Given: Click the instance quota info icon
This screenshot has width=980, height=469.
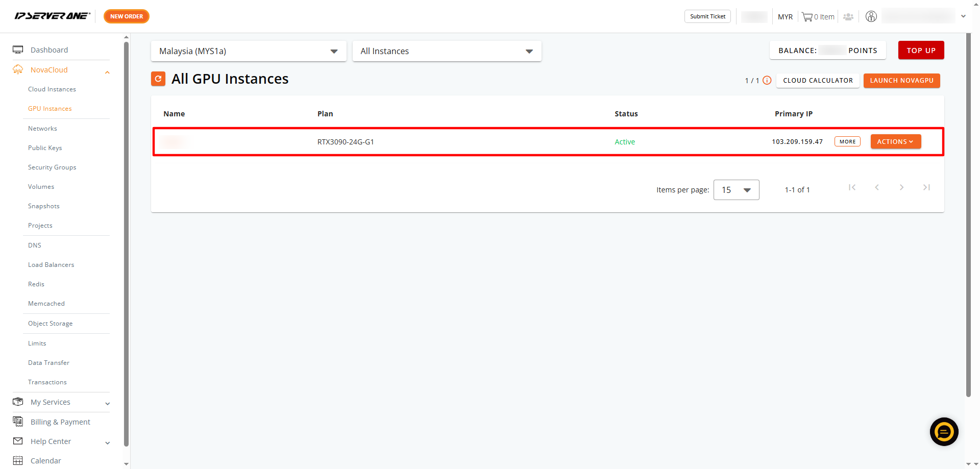Looking at the screenshot, I should point(767,80).
